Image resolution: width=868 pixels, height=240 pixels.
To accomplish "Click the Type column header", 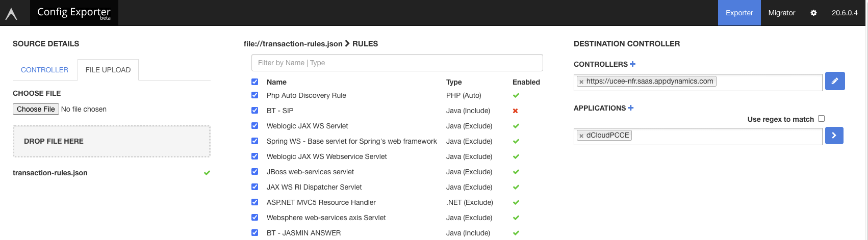I will pos(454,82).
